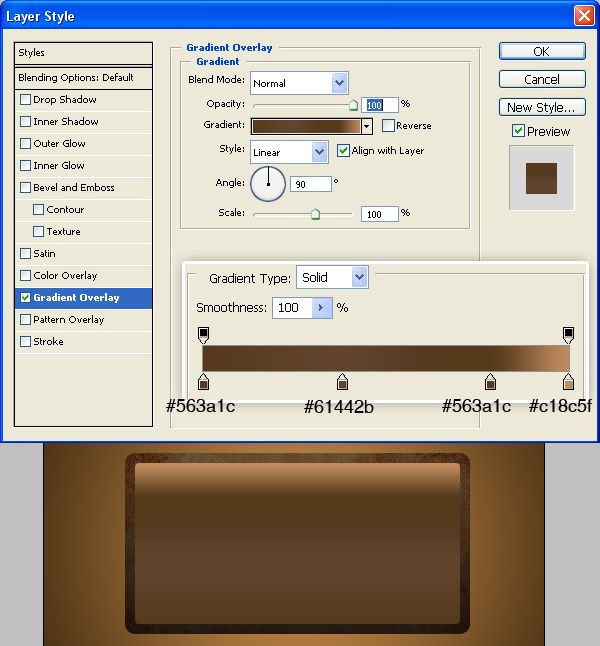The height and width of the screenshot is (646, 600).
Task: Uncheck the Preview checkbox
Action: [518, 131]
